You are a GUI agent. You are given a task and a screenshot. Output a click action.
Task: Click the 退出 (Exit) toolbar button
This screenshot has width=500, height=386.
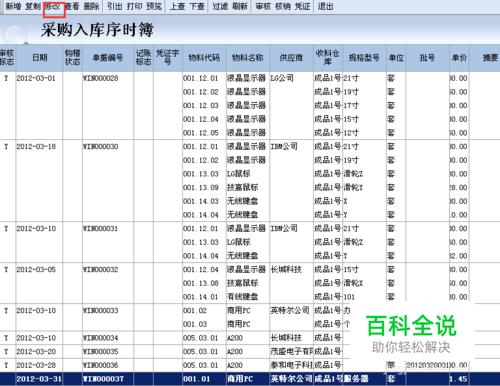[325, 6]
